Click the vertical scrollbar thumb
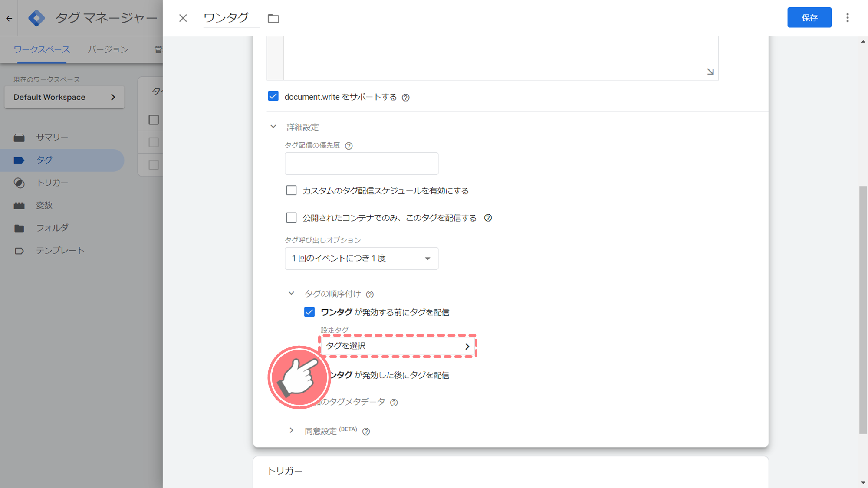 [x=863, y=310]
